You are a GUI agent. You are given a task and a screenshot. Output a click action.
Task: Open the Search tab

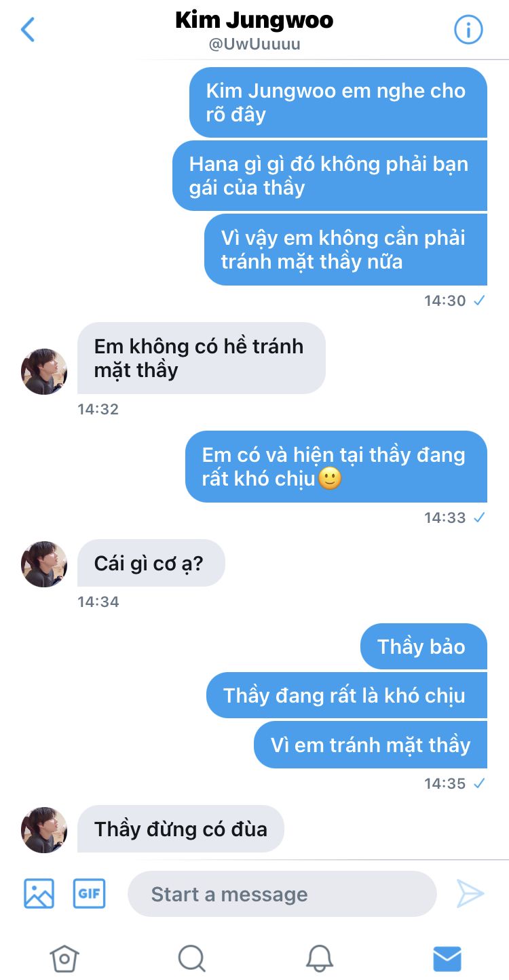click(191, 958)
